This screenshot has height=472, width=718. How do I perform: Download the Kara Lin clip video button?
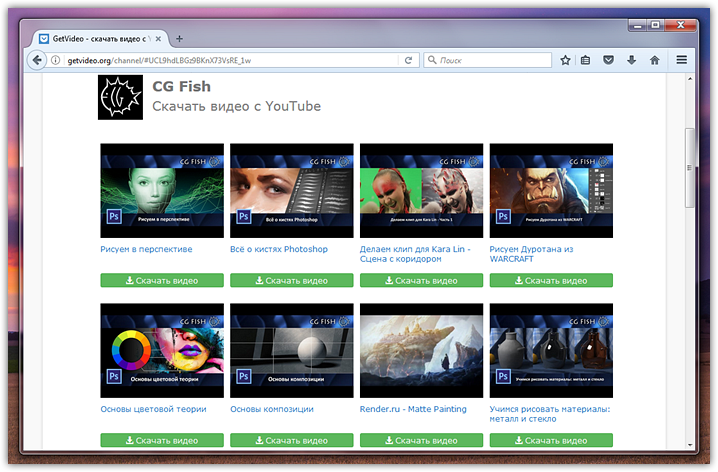tap(421, 280)
